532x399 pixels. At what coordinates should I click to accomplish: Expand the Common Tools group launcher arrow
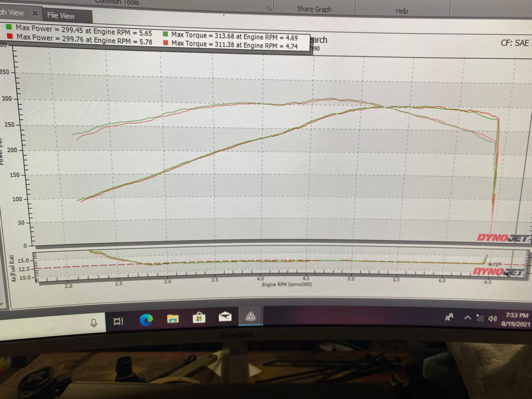pos(269,9)
